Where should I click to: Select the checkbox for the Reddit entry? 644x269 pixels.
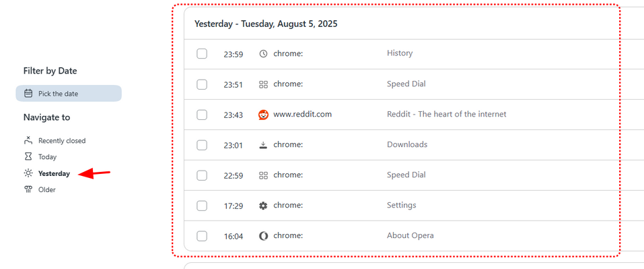[202, 115]
